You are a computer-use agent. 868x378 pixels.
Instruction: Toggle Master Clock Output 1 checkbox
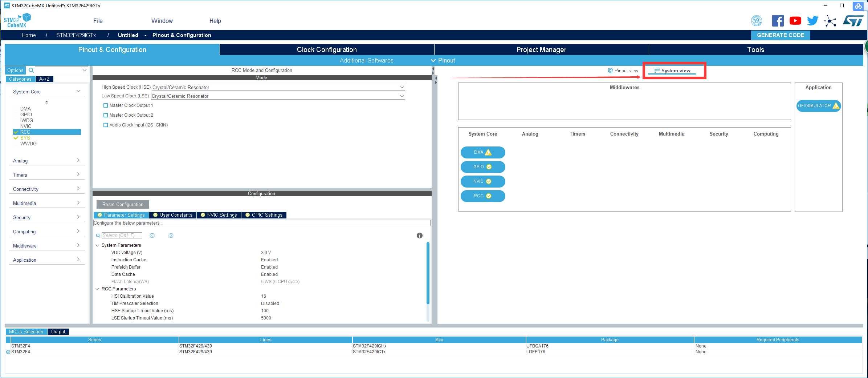tap(106, 105)
